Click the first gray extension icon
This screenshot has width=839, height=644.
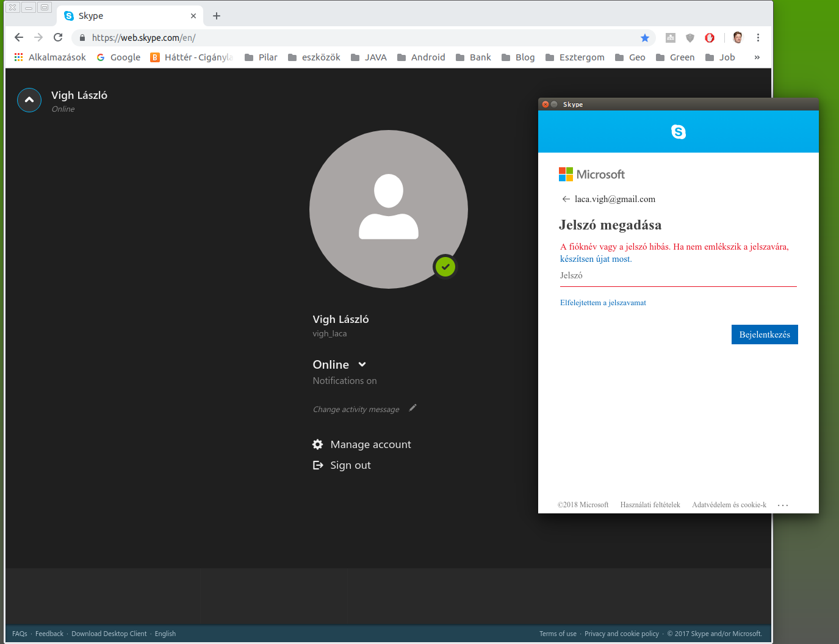coord(671,38)
